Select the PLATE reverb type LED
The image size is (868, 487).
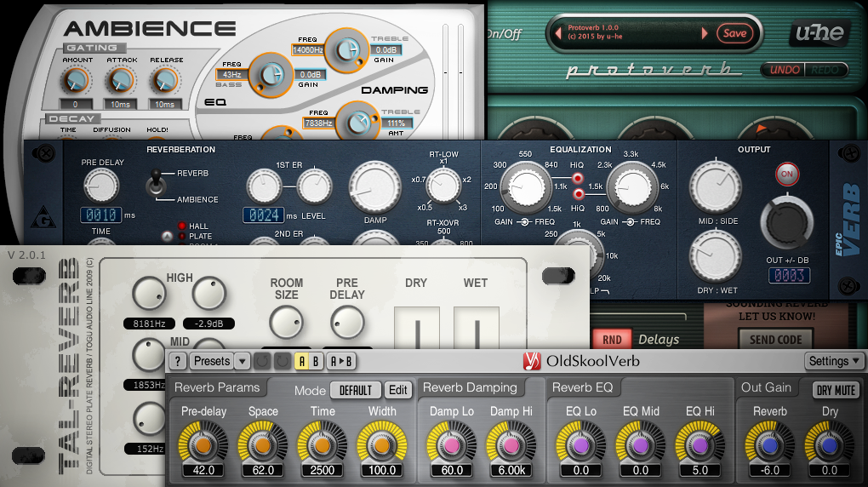[x=181, y=236]
